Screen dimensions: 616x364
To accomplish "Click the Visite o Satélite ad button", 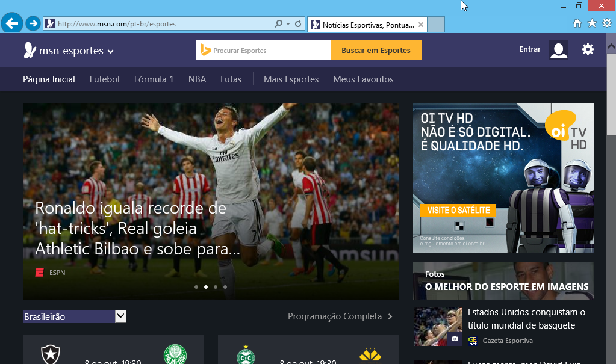I will [x=458, y=210].
